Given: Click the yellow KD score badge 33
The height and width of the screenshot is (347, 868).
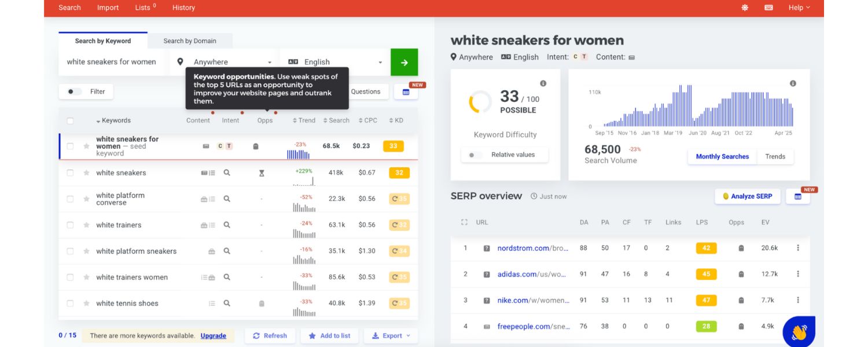Looking at the screenshot, I should point(393,146).
